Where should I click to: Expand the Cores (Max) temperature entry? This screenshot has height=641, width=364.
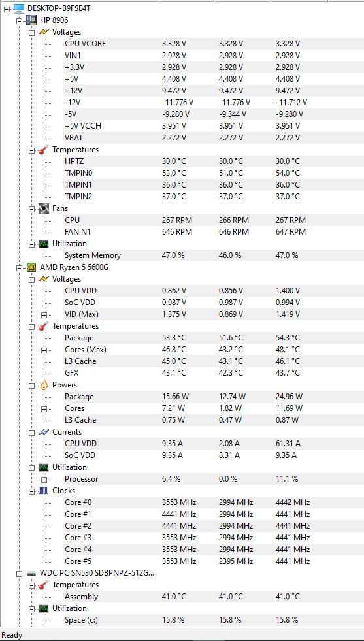click(44, 350)
